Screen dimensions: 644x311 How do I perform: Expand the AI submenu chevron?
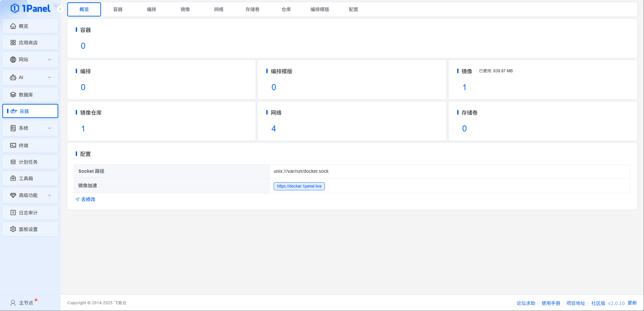coord(49,77)
